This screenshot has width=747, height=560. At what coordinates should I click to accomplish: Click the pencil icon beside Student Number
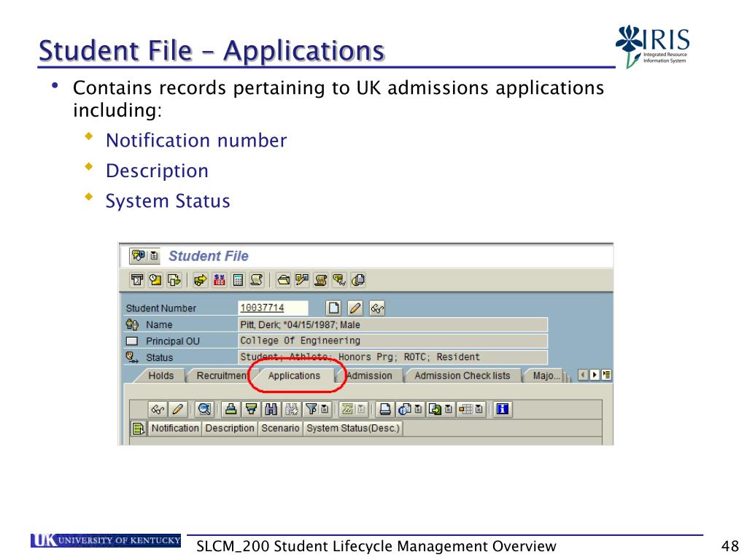pyautogui.click(x=355, y=308)
